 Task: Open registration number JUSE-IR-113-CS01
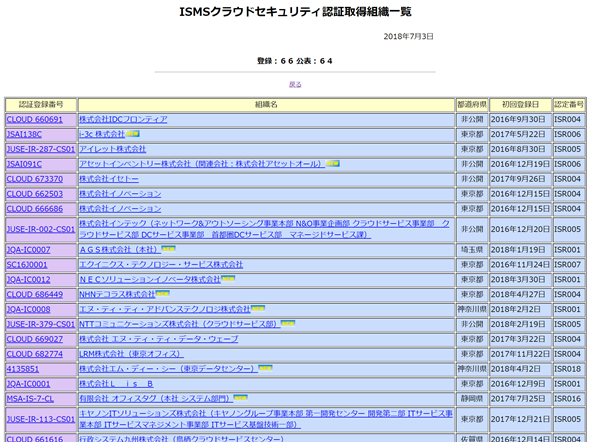[x=41, y=419]
